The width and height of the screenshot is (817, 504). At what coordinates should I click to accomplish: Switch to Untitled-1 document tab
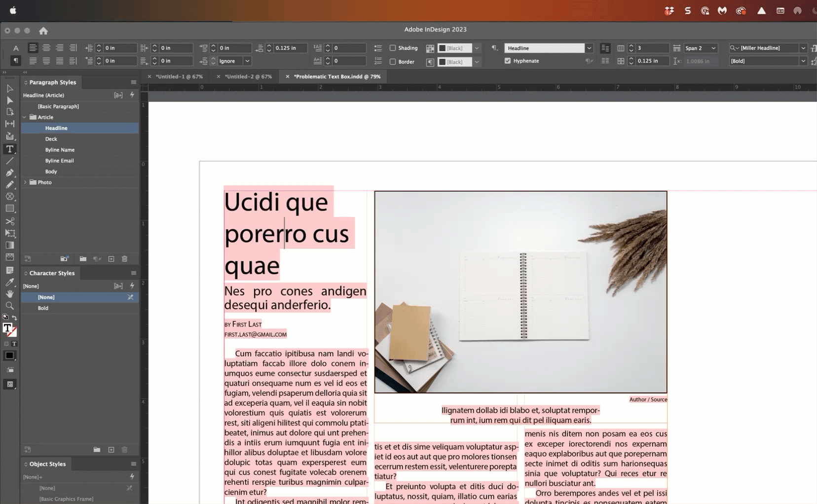click(180, 76)
